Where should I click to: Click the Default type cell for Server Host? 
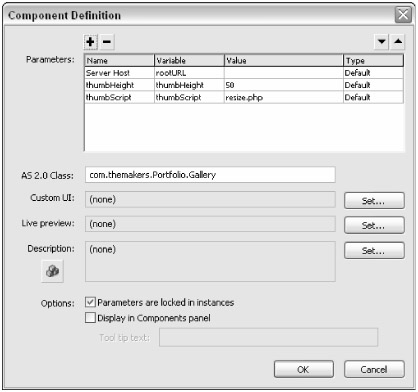[373, 73]
